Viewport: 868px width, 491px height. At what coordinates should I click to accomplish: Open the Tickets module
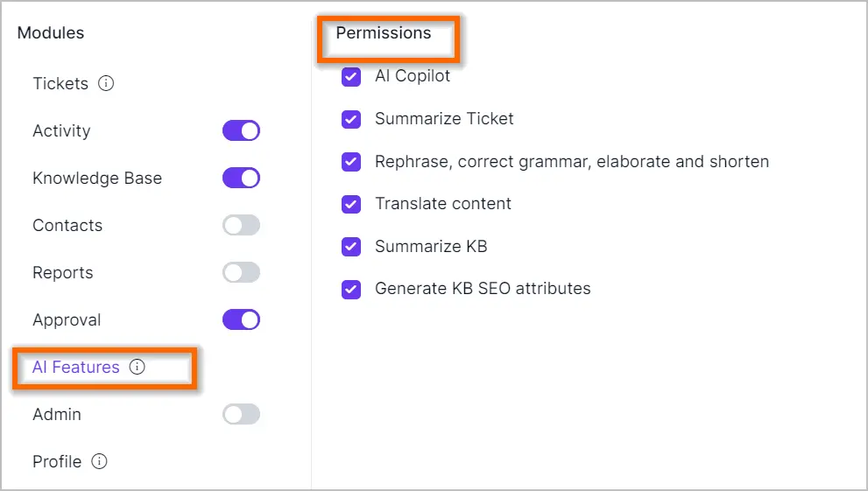[60, 83]
